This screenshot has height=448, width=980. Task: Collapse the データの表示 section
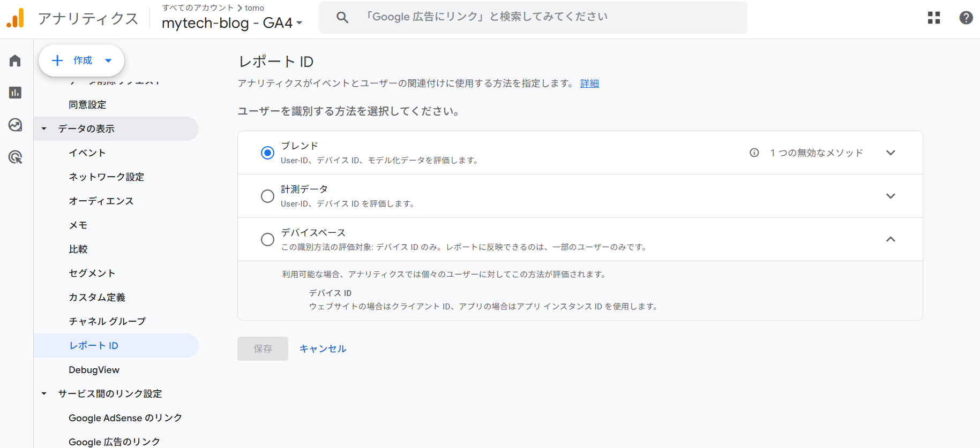[44, 128]
